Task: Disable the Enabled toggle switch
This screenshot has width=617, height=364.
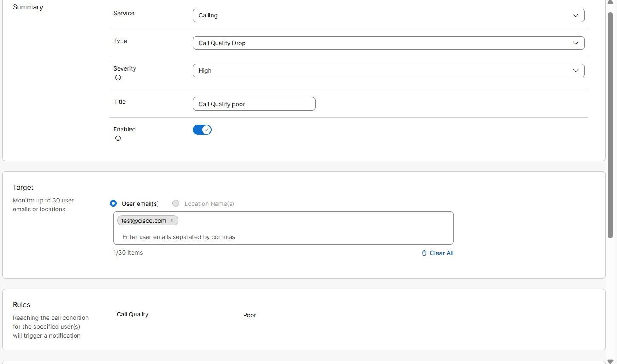Action: (202, 130)
